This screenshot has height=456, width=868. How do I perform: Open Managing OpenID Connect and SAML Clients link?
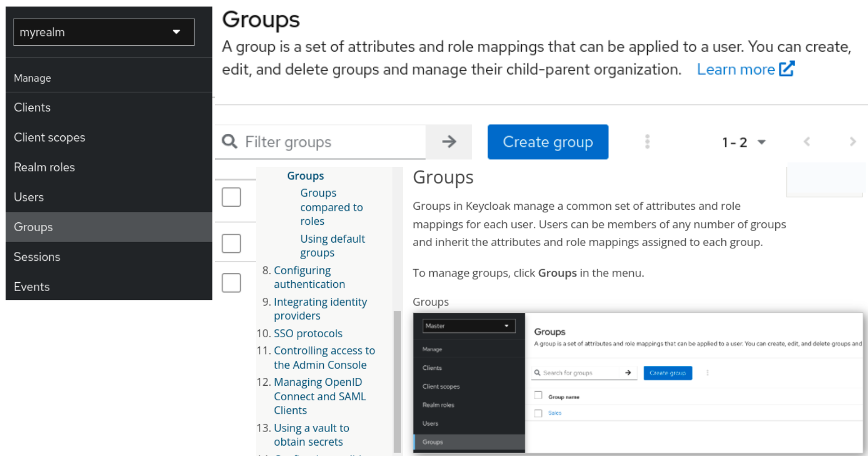(320, 396)
